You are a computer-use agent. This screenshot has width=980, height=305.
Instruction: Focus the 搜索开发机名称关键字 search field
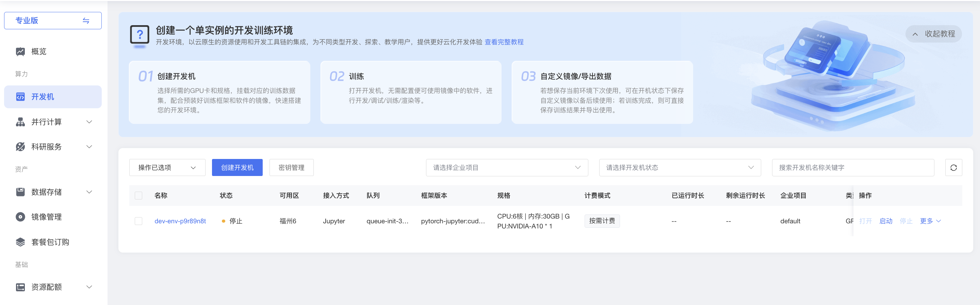click(x=853, y=167)
